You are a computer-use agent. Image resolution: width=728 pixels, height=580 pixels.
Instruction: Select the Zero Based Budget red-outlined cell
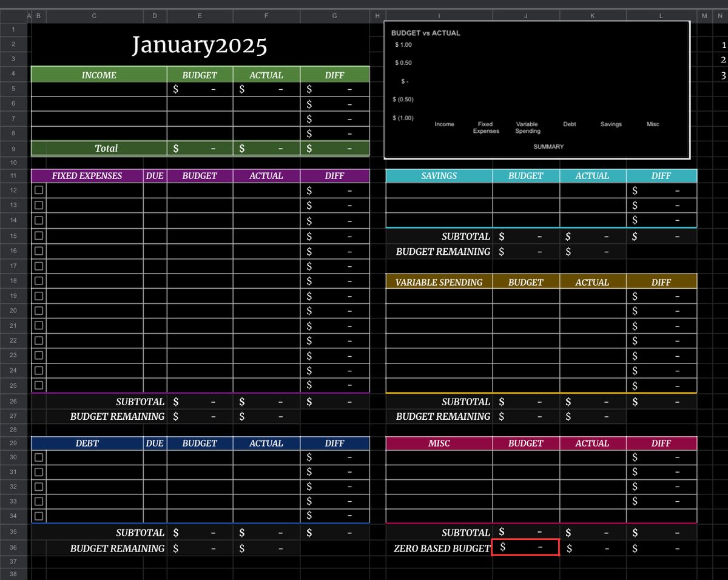pos(525,547)
